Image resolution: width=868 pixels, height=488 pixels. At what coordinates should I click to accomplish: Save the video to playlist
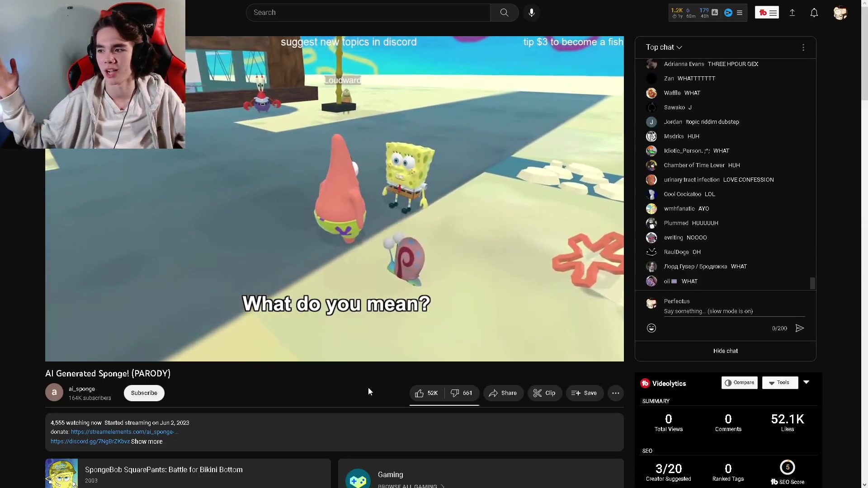(585, 393)
